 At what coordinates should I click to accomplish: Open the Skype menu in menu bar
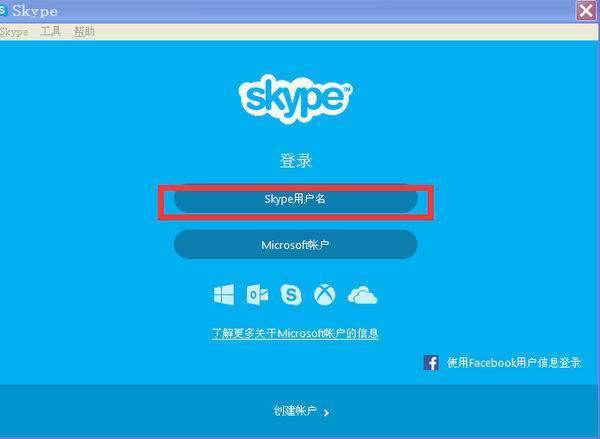(x=14, y=32)
